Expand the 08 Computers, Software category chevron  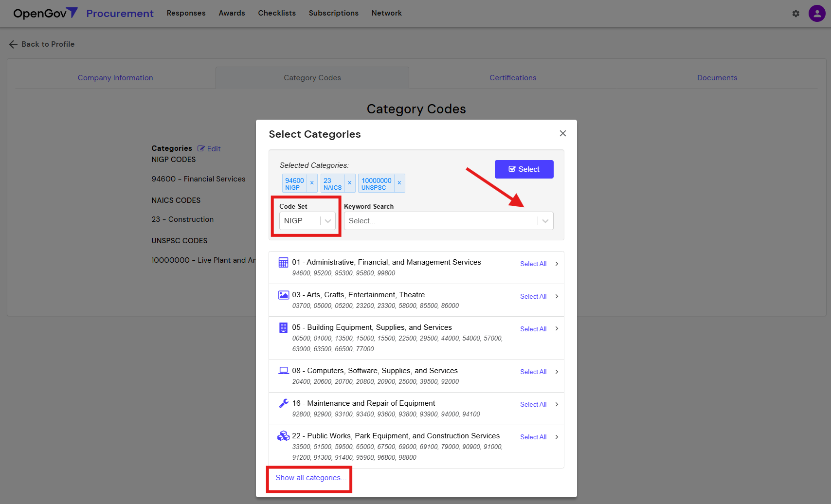pyautogui.click(x=557, y=372)
